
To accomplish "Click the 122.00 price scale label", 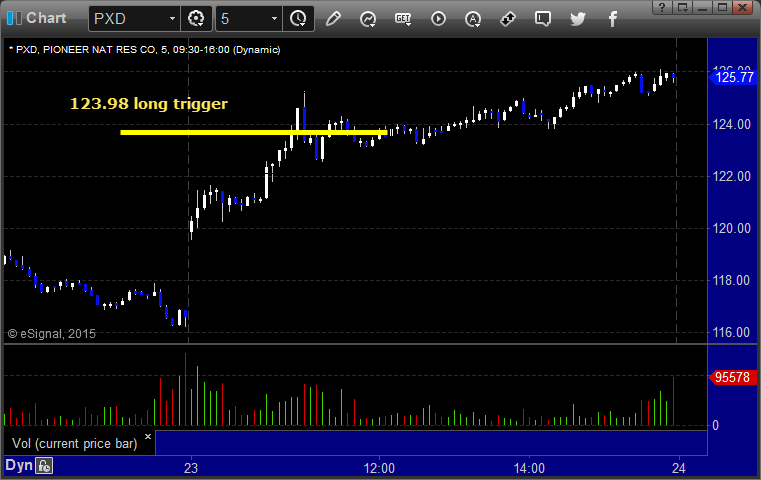I will point(731,176).
